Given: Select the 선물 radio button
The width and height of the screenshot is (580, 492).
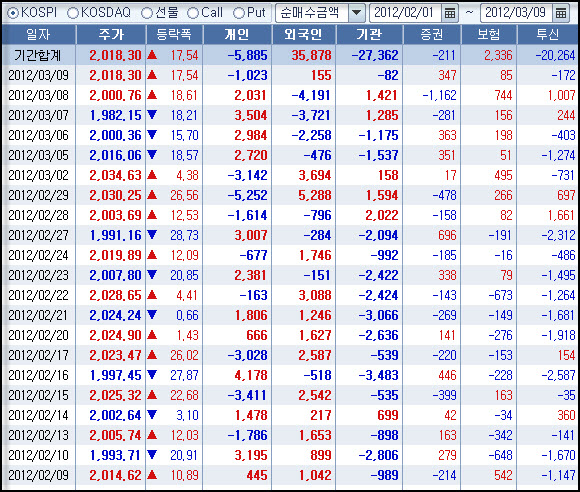Looking at the screenshot, I should tap(147, 13).
